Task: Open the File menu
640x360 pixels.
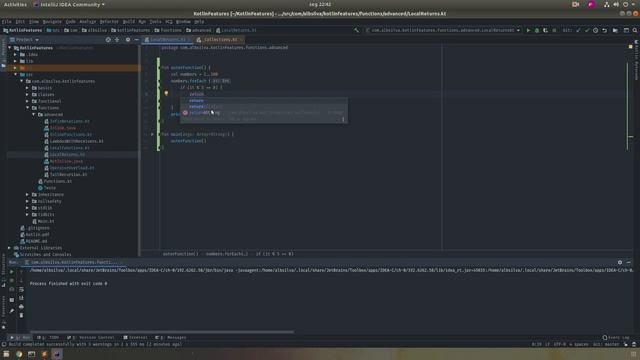Action: [x=7, y=22]
